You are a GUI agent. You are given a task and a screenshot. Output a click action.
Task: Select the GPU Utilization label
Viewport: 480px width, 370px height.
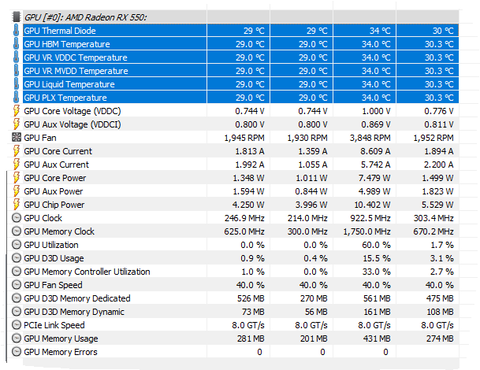[51, 245]
